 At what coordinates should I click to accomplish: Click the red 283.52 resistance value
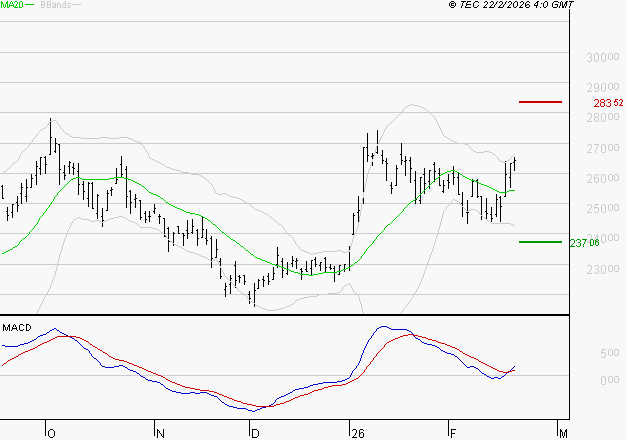coord(608,103)
